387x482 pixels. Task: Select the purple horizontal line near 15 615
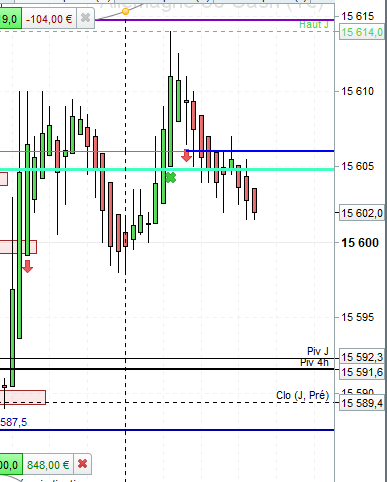(214, 20)
